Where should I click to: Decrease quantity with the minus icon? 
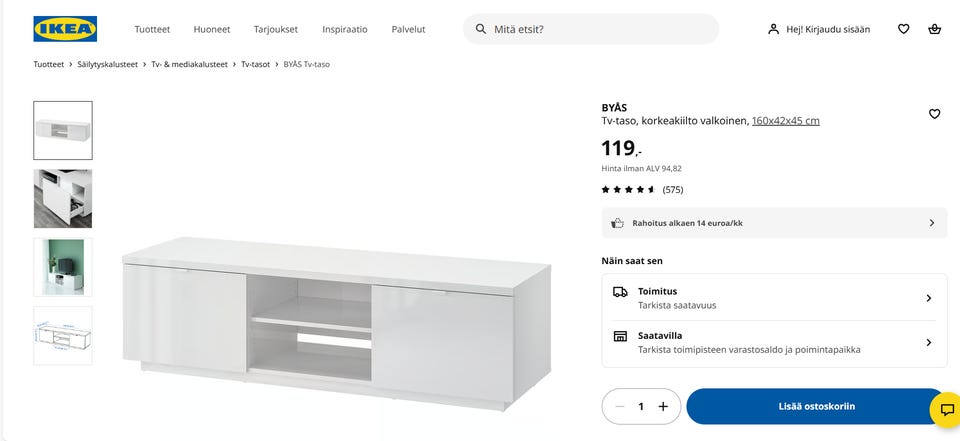tap(620, 406)
